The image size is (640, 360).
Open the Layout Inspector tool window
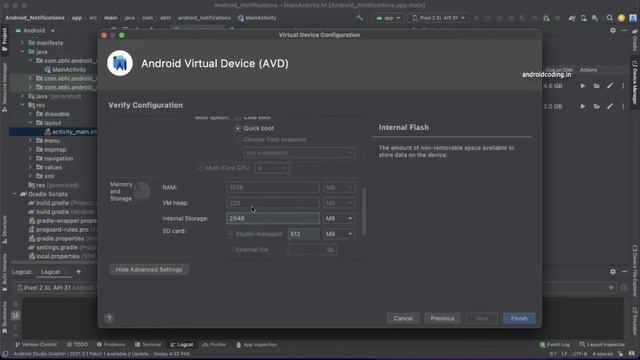[602, 345]
